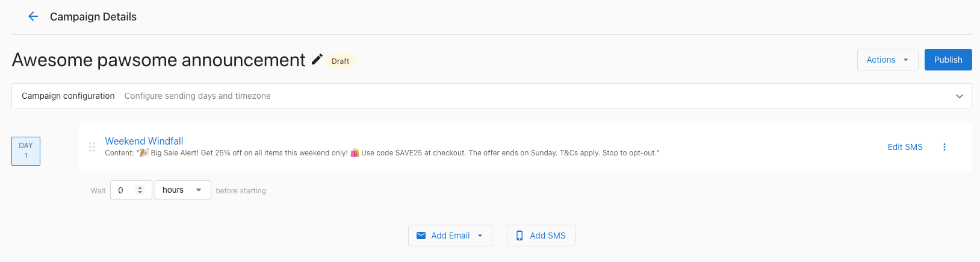980x262 pixels.
Task: Increase wait time with the up stepper arrow
Action: (140, 187)
